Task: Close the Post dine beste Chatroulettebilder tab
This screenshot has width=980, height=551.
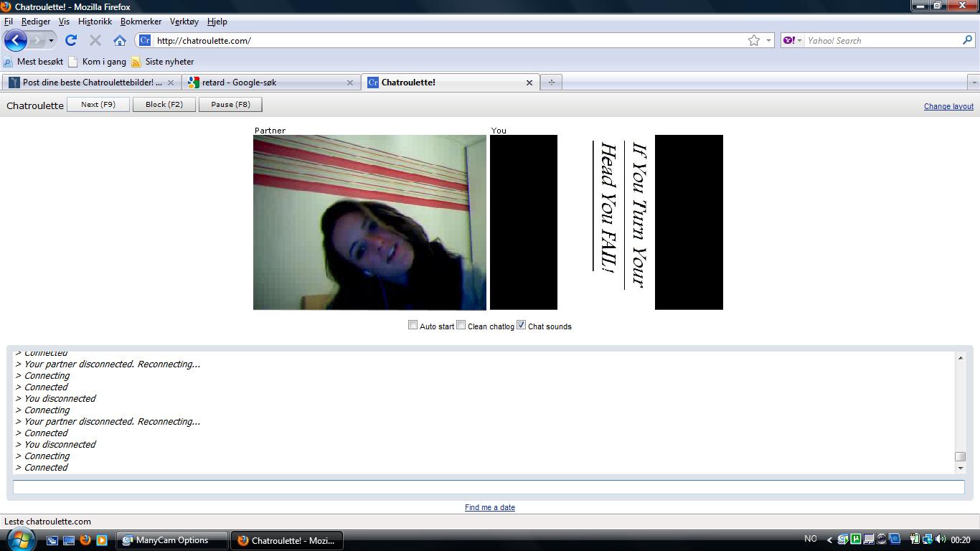Action: [x=171, y=83]
